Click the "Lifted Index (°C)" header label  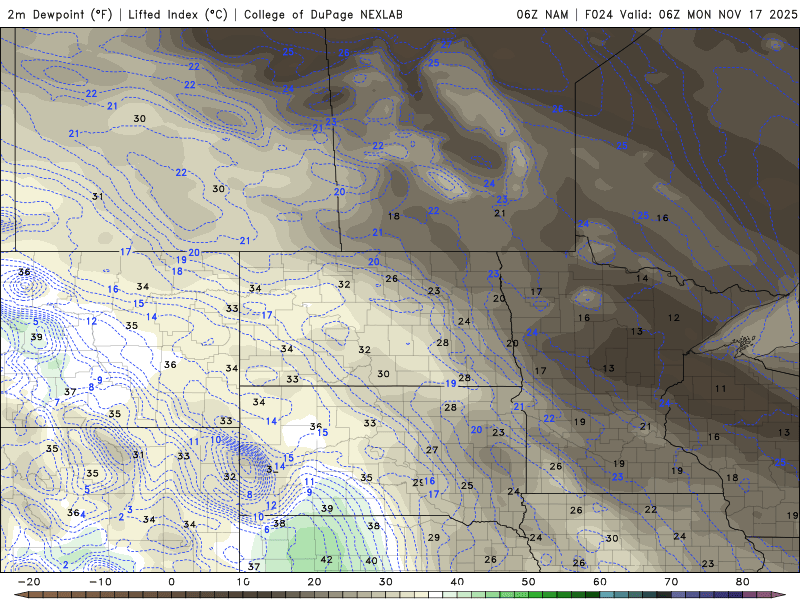[x=178, y=14]
